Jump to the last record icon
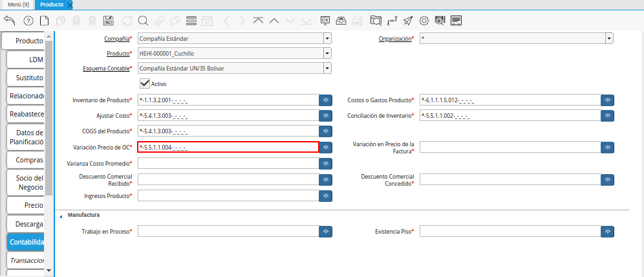 pos(306,21)
